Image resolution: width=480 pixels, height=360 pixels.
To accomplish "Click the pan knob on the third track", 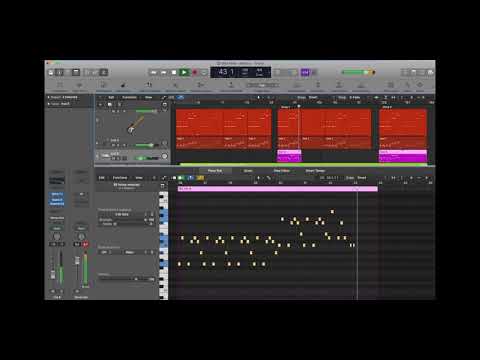I will pos(164,156).
